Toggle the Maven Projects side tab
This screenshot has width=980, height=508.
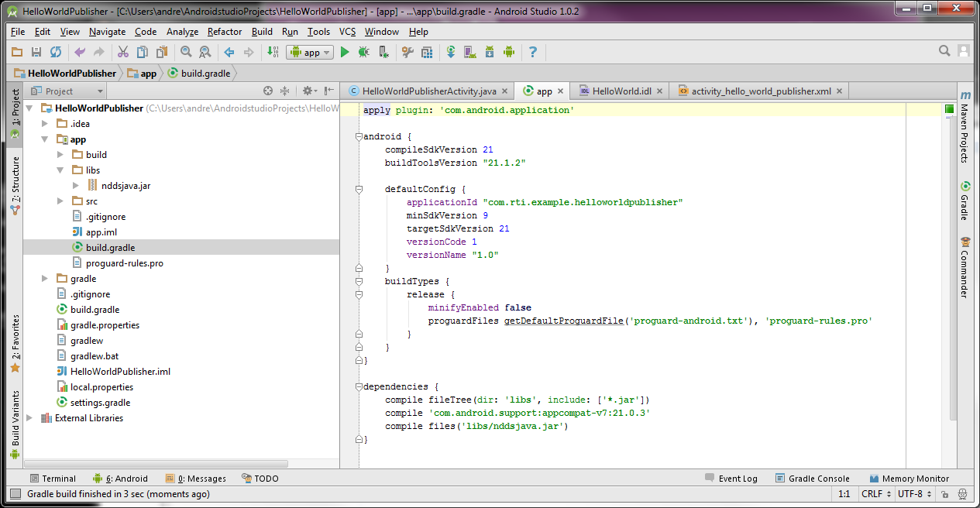[965, 125]
